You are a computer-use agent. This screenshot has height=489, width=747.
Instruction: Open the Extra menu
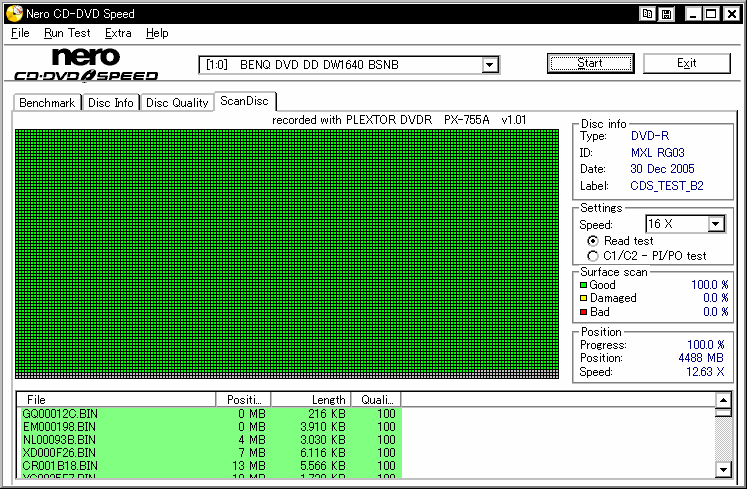pyautogui.click(x=118, y=33)
